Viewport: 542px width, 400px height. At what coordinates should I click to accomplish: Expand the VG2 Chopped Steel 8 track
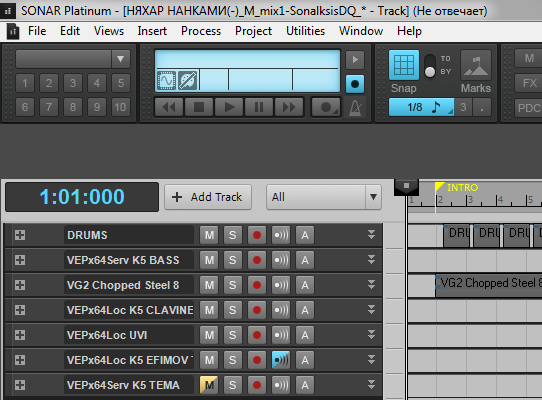(x=20, y=285)
